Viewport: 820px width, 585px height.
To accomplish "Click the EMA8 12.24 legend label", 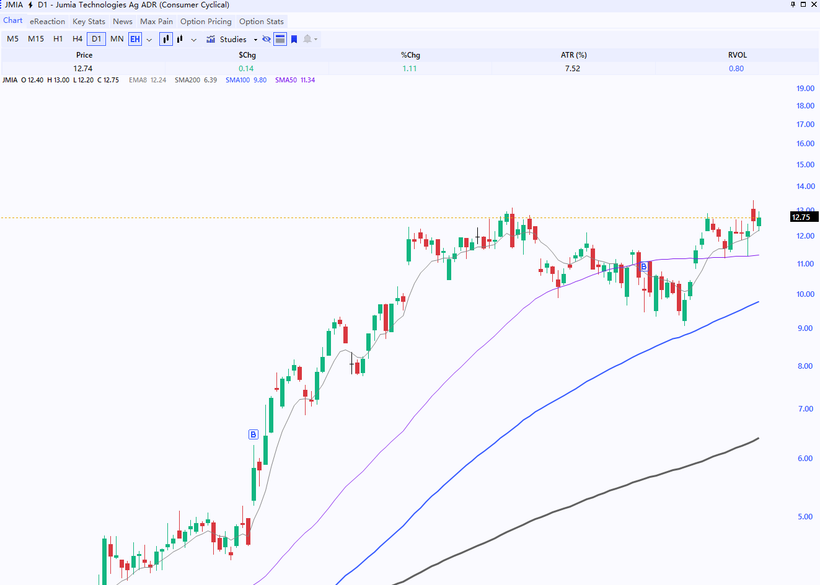I will (147, 80).
